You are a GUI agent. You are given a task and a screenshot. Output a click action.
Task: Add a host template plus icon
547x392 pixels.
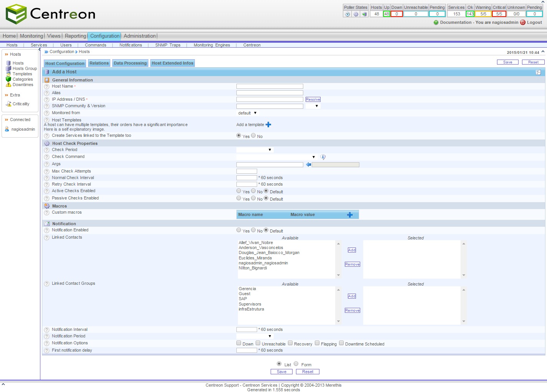click(268, 125)
